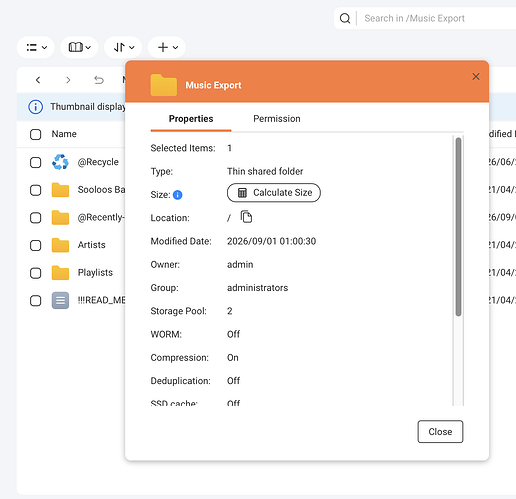The height and width of the screenshot is (499, 516).
Task: Open the sort order dropdown
Action: click(x=123, y=47)
